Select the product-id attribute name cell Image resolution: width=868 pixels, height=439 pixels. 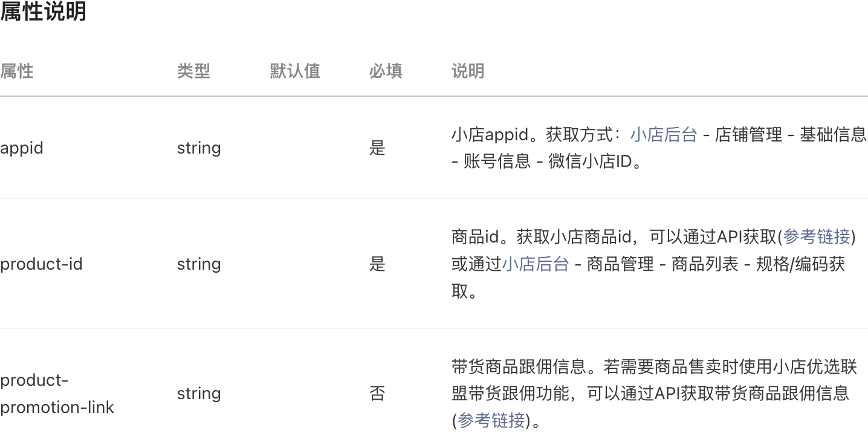pos(41,264)
